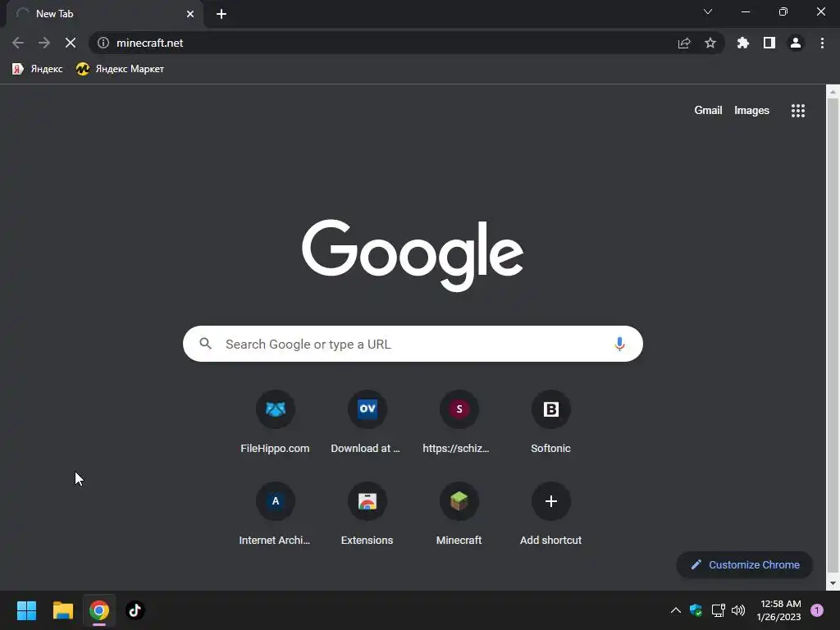Open the Internet Archive shortcut

point(275,514)
